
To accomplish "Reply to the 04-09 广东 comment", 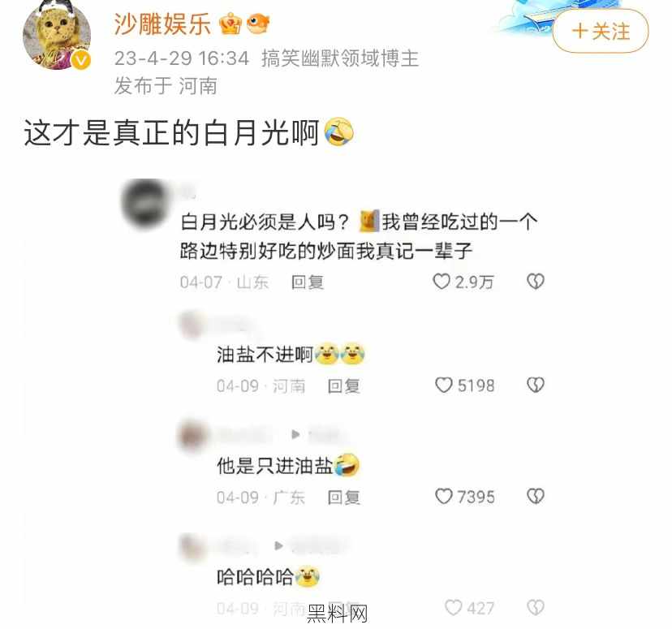I will tap(344, 497).
